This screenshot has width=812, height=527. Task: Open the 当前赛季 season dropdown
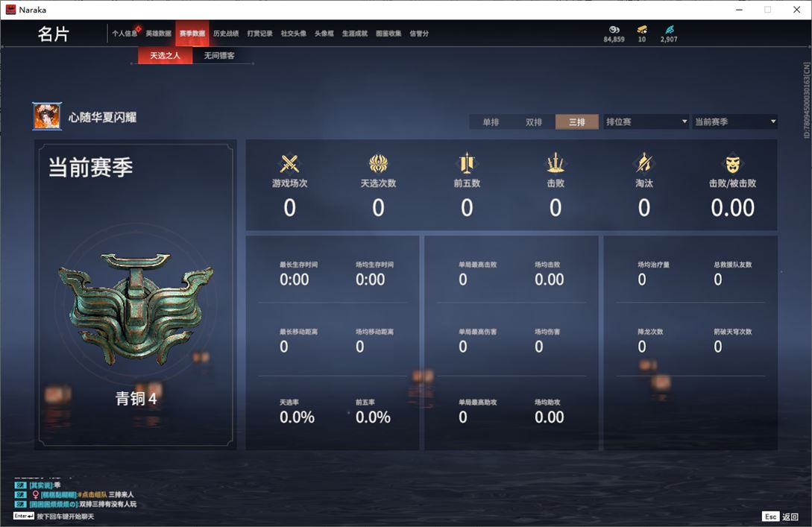735,122
